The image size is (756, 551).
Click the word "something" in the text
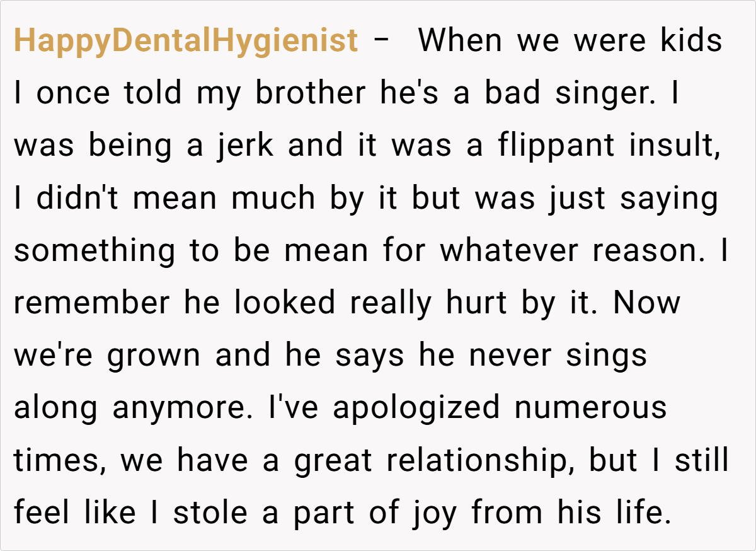[94, 251]
